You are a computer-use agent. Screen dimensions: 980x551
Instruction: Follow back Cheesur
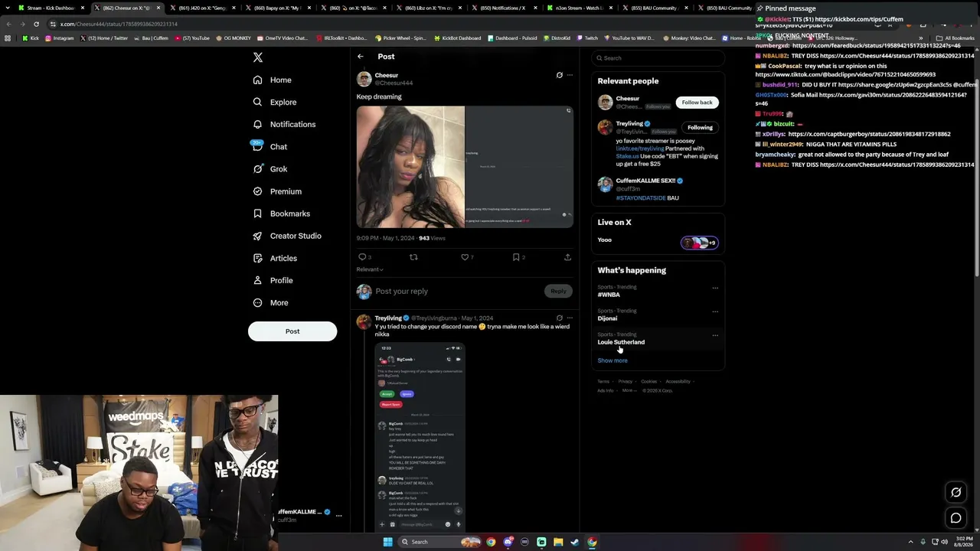(x=697, y=103)
